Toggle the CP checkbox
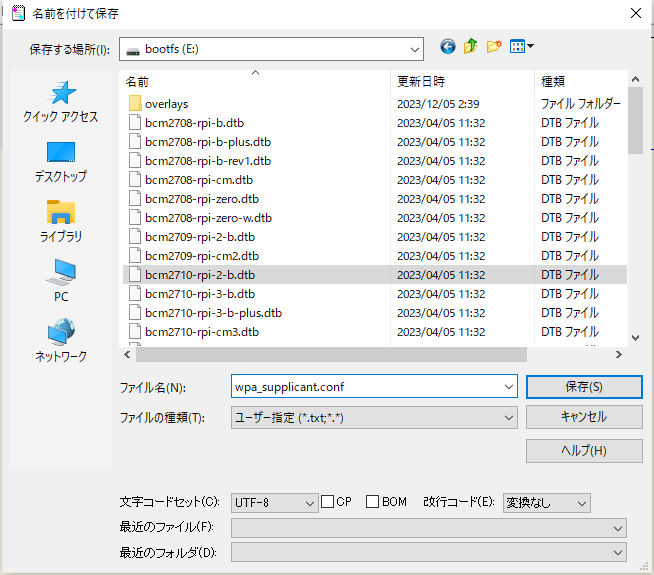This screenshot has height=575, width=654. pos(327,502)
